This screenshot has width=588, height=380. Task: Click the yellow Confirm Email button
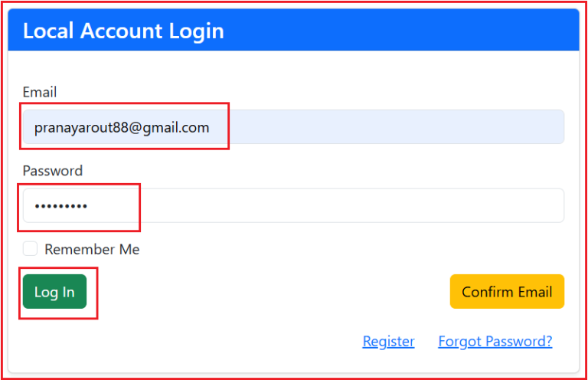tap(507, 291)
